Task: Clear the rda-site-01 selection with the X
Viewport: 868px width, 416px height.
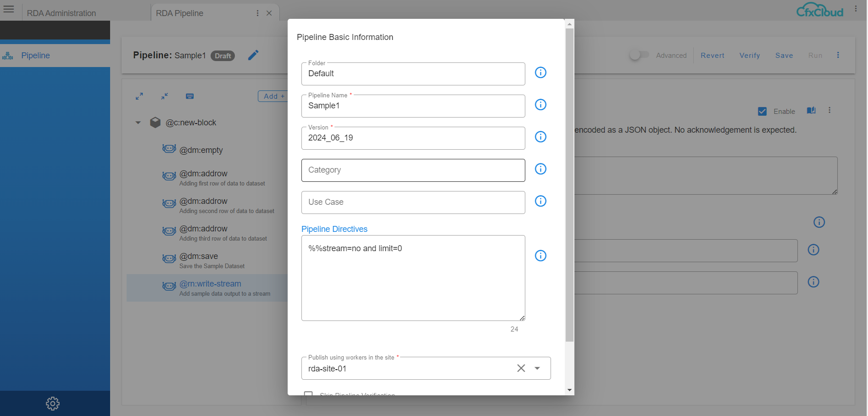Action: click(521, 368)
